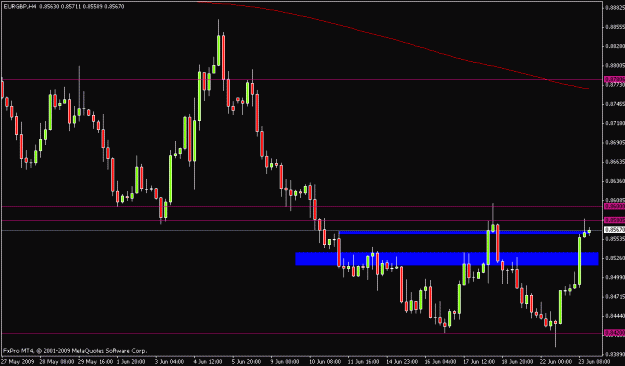625x366 pixels.
Task: Click the '5 Jun 20:00' time label
Action: pyautogui.click(x=247, y=362)
